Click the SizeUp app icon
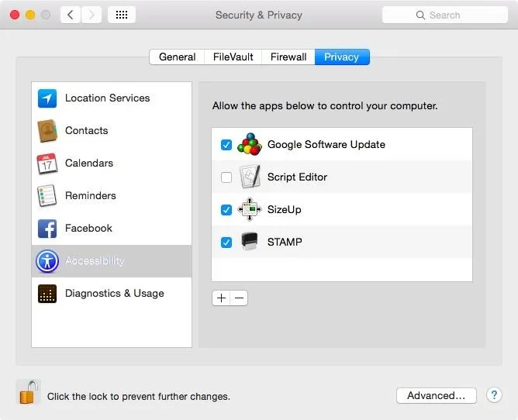 (x=250, y=209)
